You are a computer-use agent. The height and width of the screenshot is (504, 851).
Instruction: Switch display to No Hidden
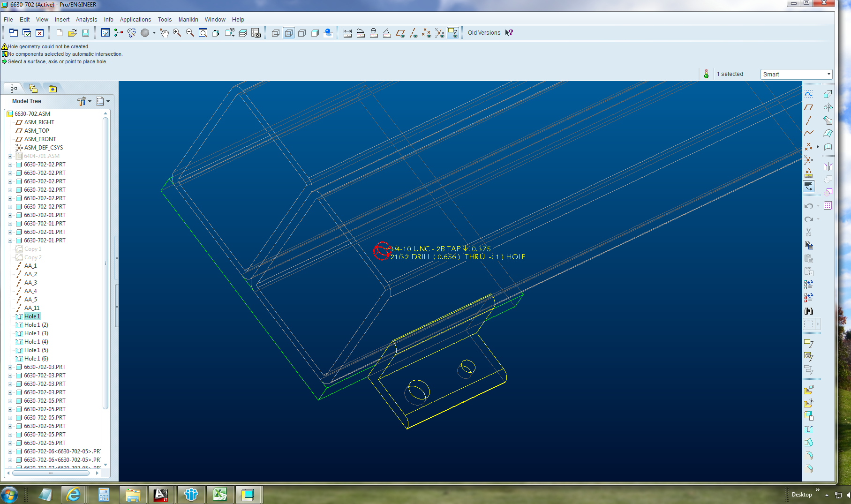click(302, 33)
